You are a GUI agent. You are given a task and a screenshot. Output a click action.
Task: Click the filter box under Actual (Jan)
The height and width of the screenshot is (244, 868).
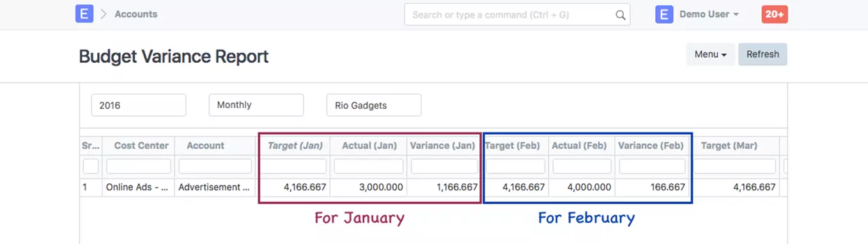pyautogui.click(x=369, y=167)
